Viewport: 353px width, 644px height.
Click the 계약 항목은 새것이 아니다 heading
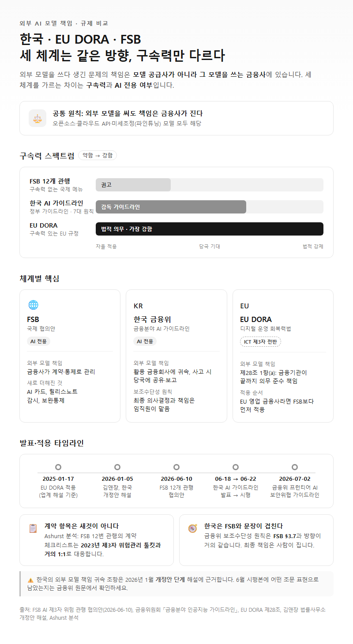pos(82,526)
